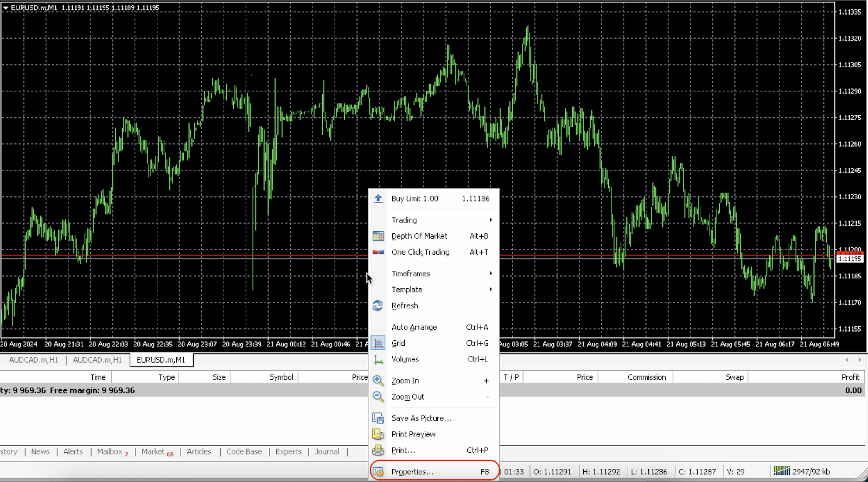
Task: Choose Buy Limit 1.00 menu entry
Action: tap(433, 199)
